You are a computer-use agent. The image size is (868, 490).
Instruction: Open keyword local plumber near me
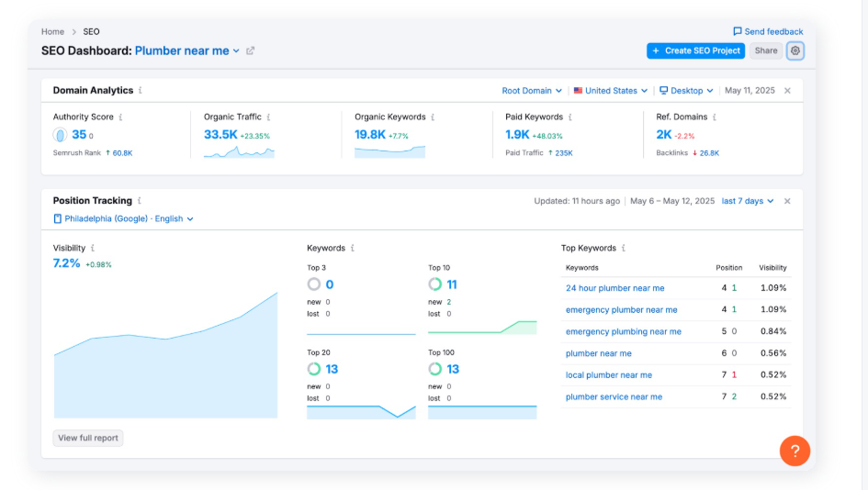point(609,375)
